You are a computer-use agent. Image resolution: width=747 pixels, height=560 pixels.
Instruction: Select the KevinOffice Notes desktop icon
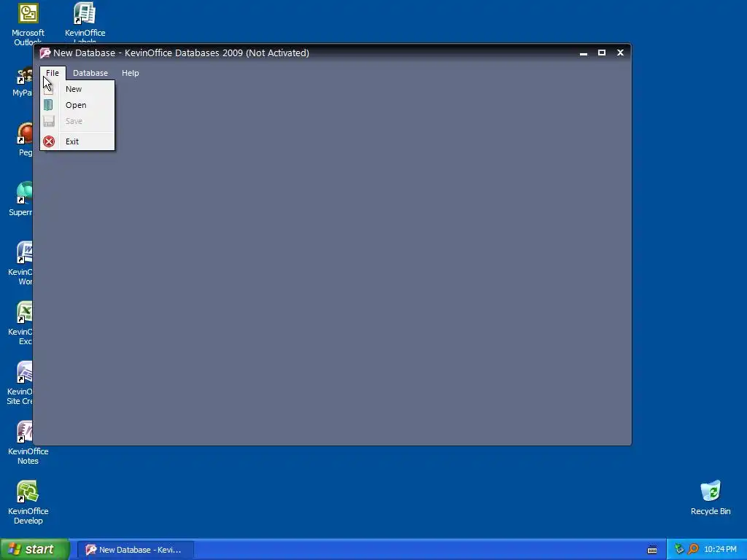[x=28, y=443]
